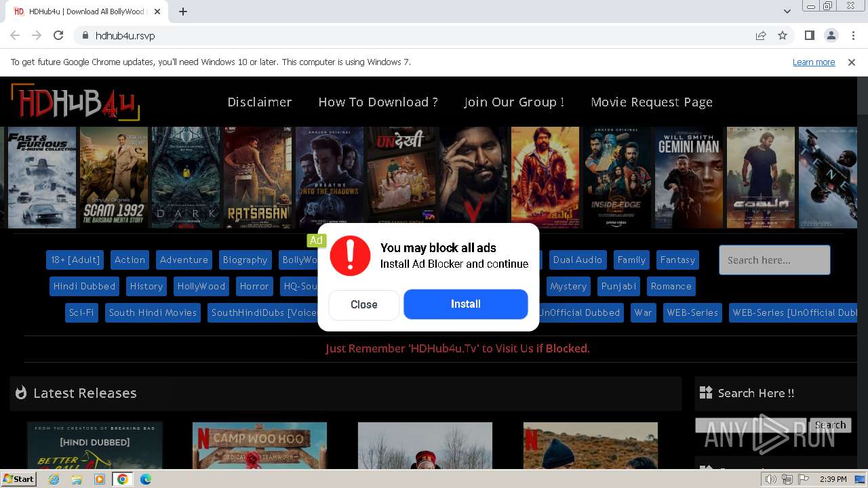Viewport: 868px width, 488px height.
Task: Open How To Download ? page
Action: [378, 102]
